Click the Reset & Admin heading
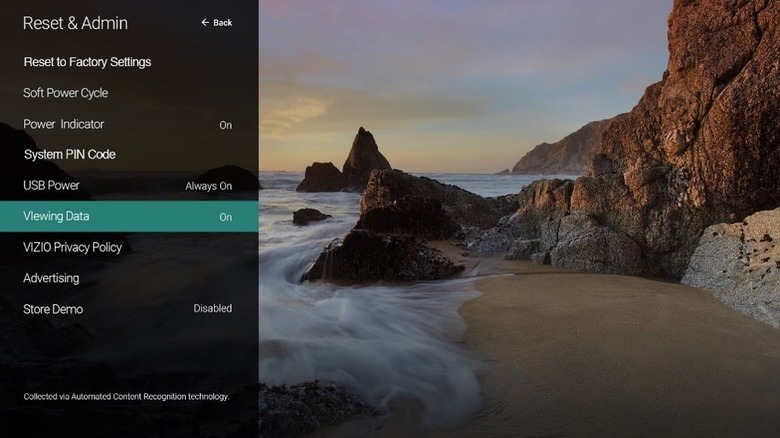The width and height of the screenshot is (780, 438). point(75,23)
